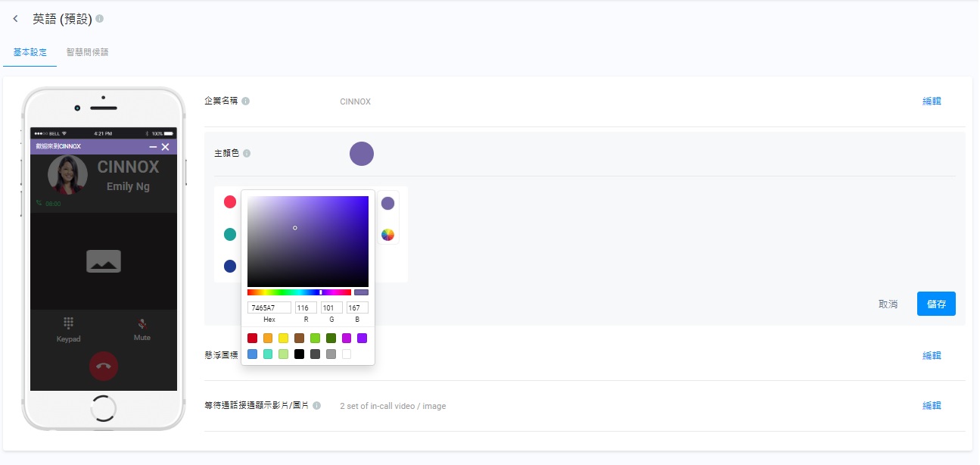Switch to the 基本設定 tab
Viewport: 980px width, 465px height.
pos(30,52)
